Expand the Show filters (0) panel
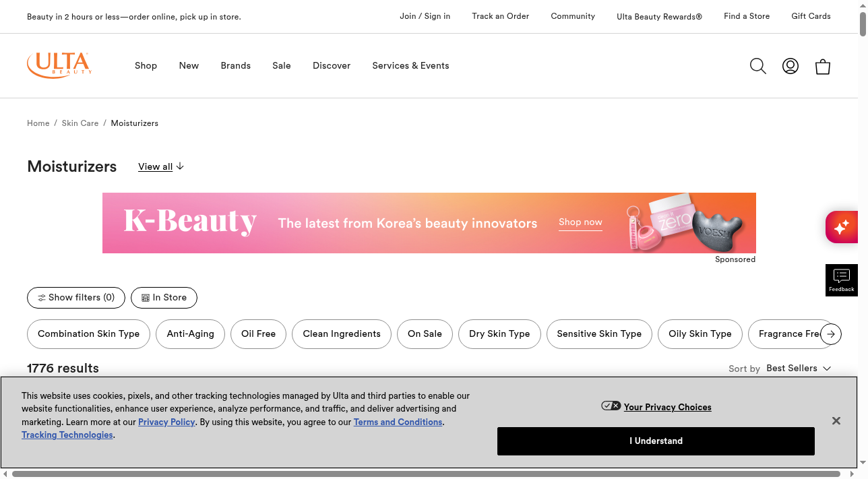The height and width of the screenshot is (479, 868). click(76, 298)
